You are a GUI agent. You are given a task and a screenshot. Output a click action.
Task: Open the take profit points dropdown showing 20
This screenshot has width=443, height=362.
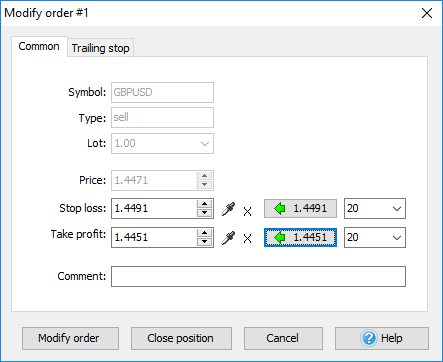(x=375, y=238)
